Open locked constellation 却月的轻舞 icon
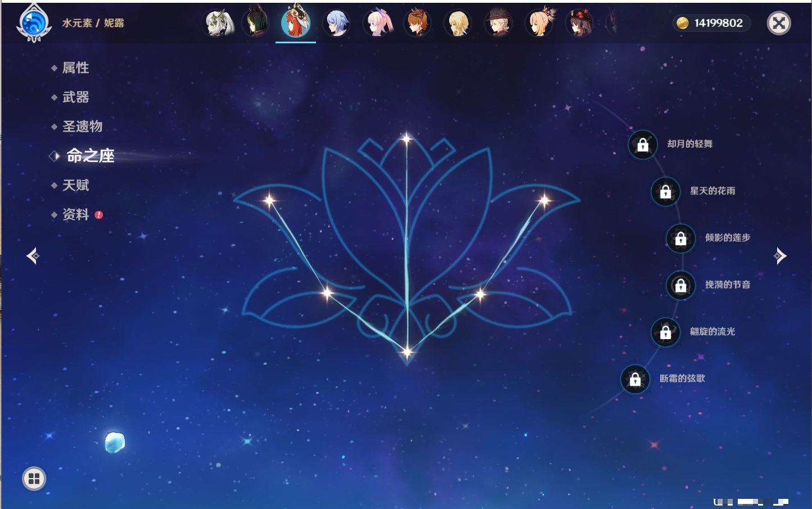 [x=643, y=145]
